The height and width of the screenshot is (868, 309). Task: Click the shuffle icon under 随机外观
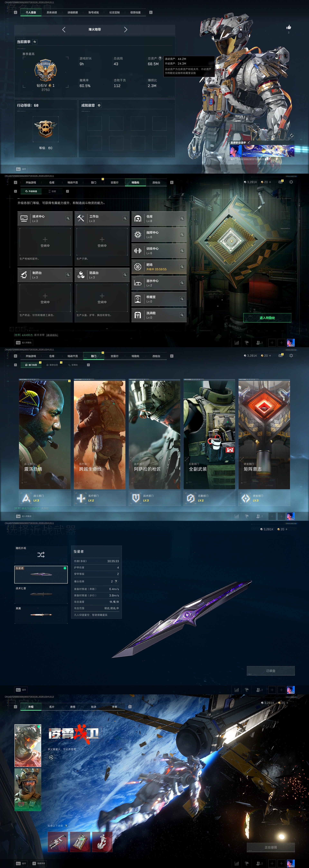(41, 555)
